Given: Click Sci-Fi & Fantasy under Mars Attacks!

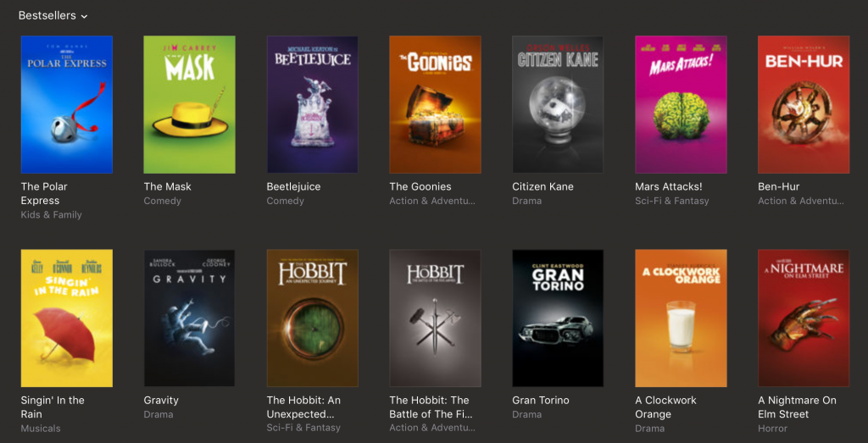Looking at the screenshot, I should [672, 201].
